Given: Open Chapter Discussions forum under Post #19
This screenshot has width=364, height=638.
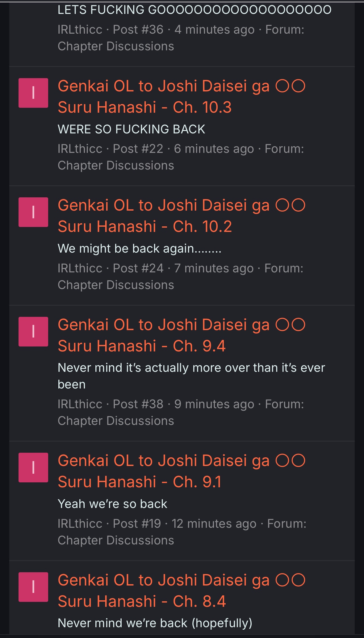Looking at the screenshot, I should (116, 540).
